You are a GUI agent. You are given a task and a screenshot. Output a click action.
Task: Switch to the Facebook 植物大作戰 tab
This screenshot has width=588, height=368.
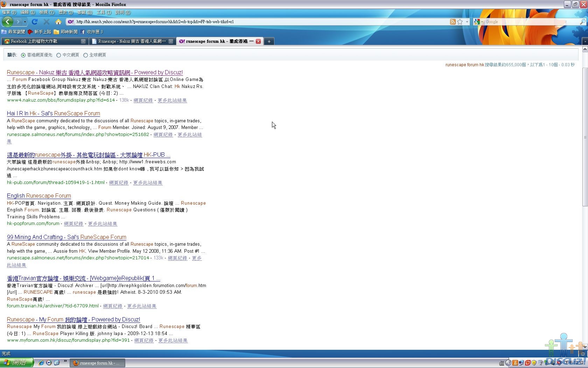(x=41, y=41)
